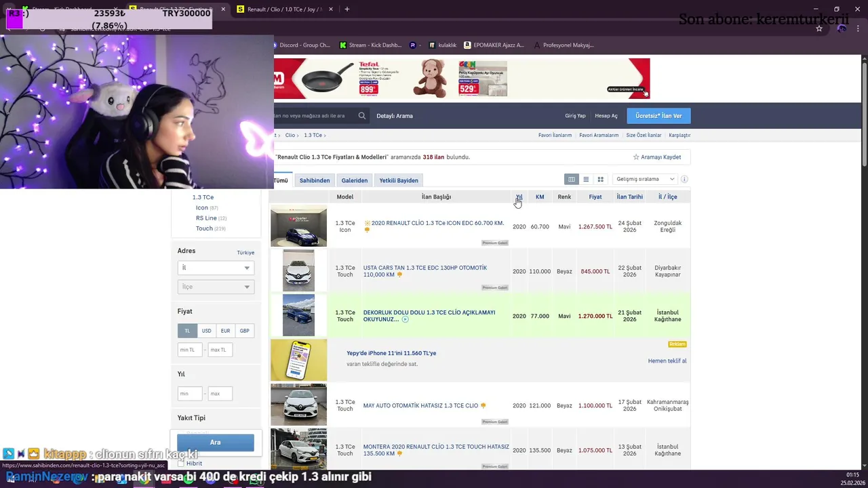Sort by KM column header
This screenshot has height=488, width=868.
pos(540,197)
